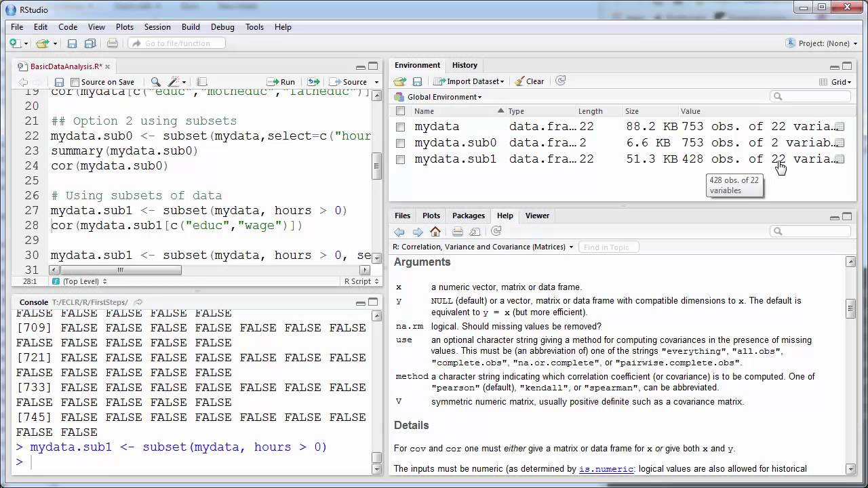Toggle the Source on Save checkbox
This screenshot has width=868, height=488.
click(75, 82)
